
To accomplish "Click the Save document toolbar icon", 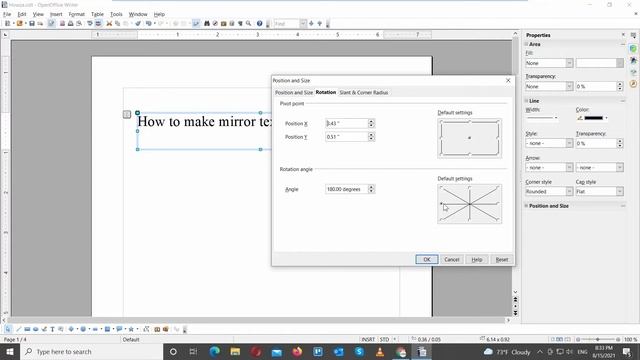I will pyautogui.click(x=32, y=24).
